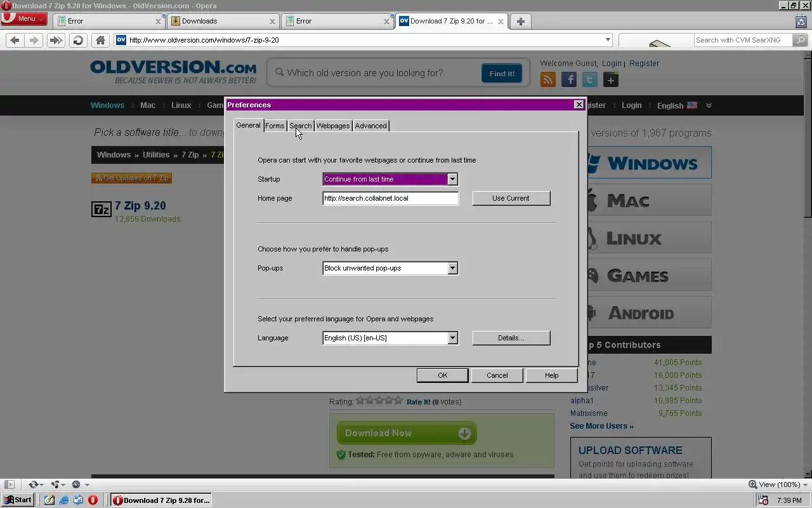Open the Startup dropdown in Preferences

pyautogui.click(x=452, y=179)
